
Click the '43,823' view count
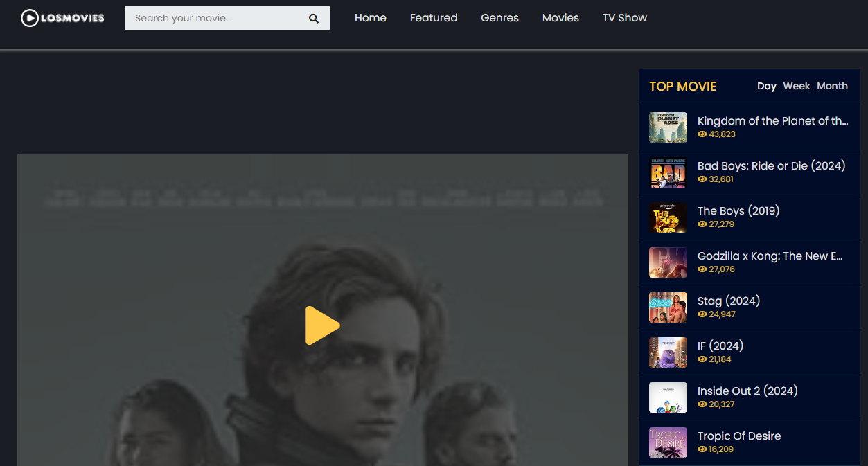(x=723, y=134)
